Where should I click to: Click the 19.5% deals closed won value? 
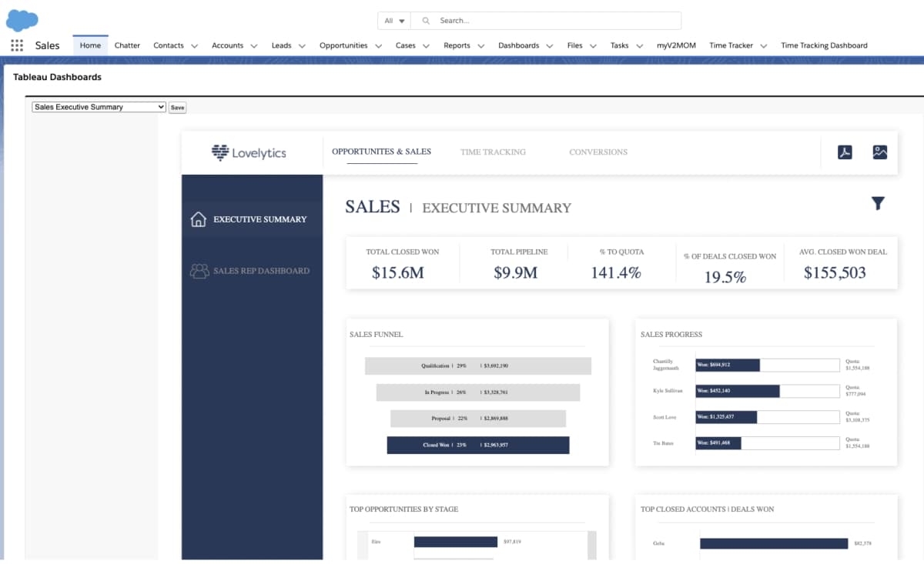click(725, 277)
